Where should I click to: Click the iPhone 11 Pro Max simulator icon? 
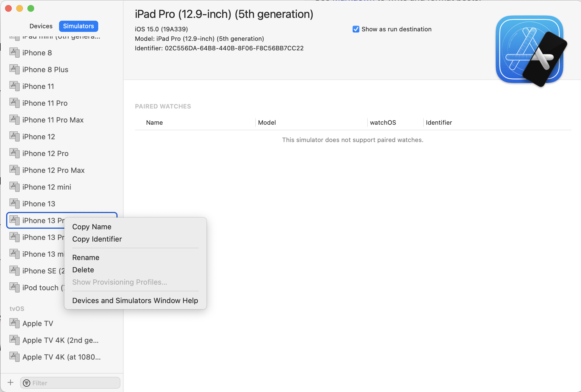coord(15,120)
